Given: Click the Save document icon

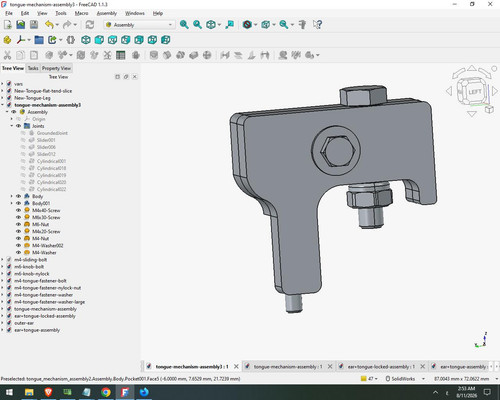Looking at the screenshot, I should click(x=34, y=25).
